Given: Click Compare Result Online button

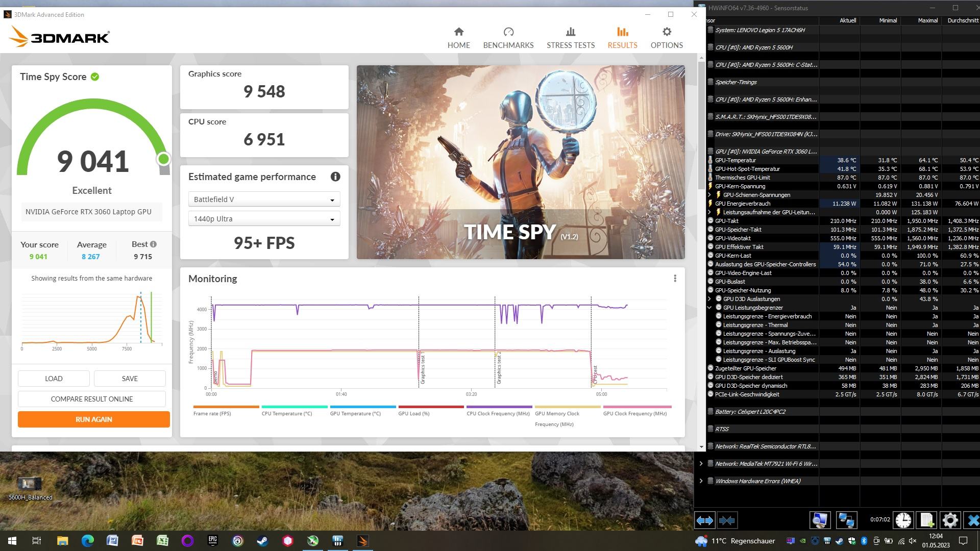Looking at the screenshot, I should point(92,399).
